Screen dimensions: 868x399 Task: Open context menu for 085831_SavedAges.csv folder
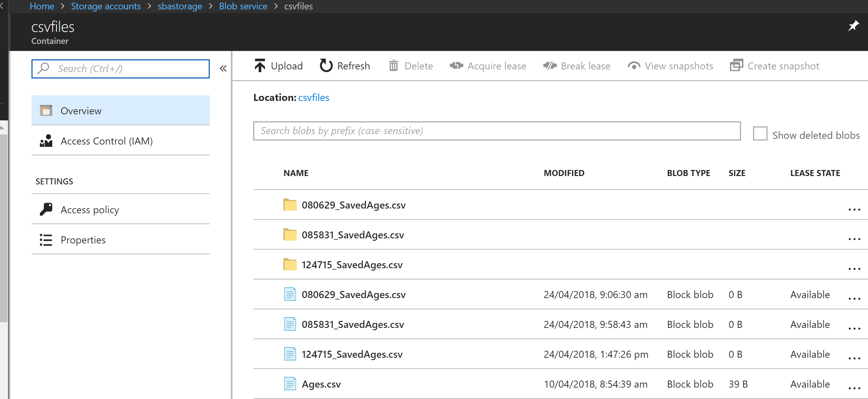854,239
